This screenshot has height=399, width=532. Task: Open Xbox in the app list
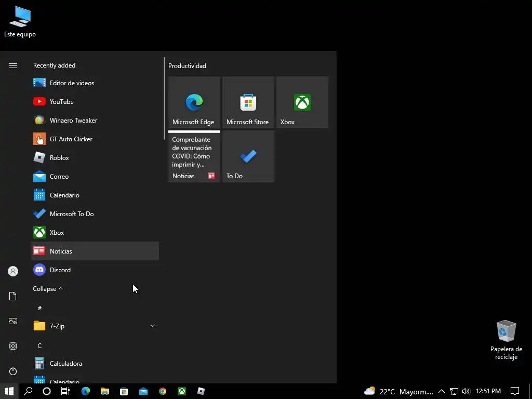pyautogui.click(x=95, y=232)
